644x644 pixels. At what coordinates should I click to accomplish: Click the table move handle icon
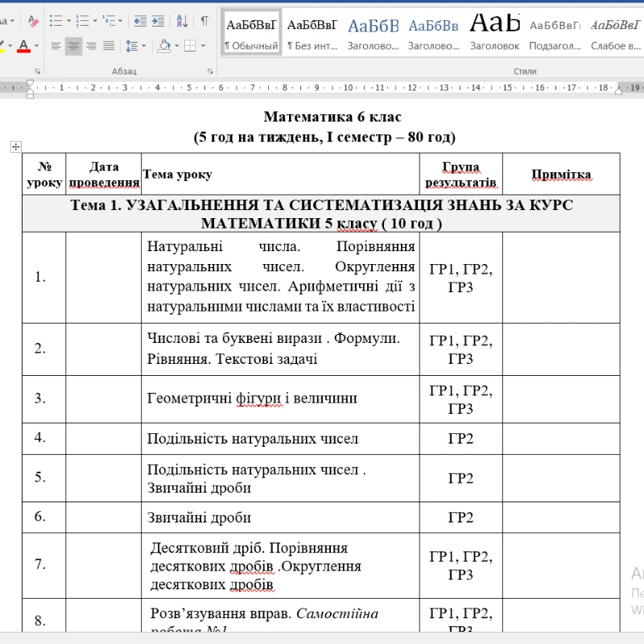15,147
